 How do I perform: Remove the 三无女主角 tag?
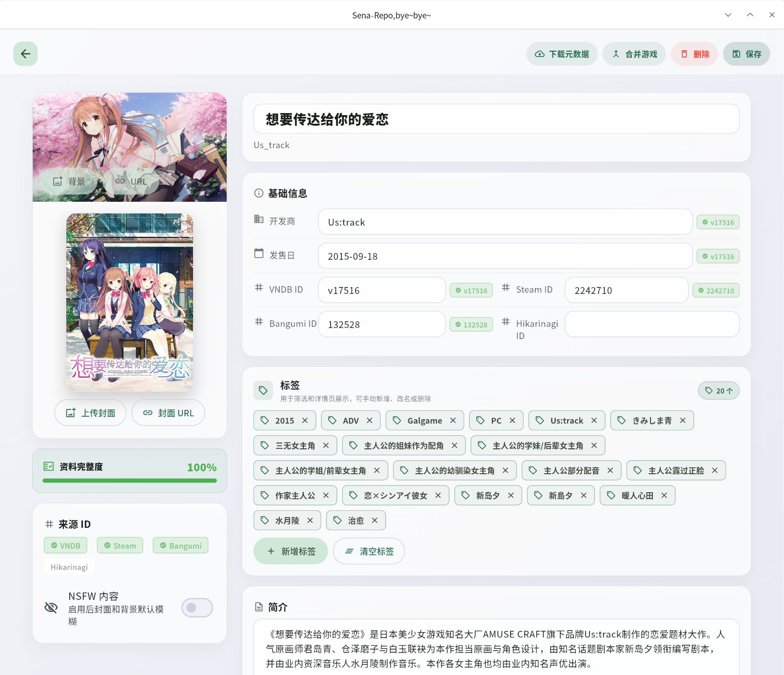click(x=326, y=445)
